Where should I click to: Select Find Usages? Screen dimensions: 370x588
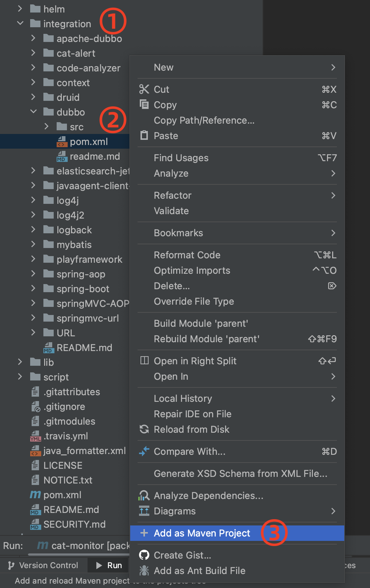pyautogui.click(x=237, y=158)
